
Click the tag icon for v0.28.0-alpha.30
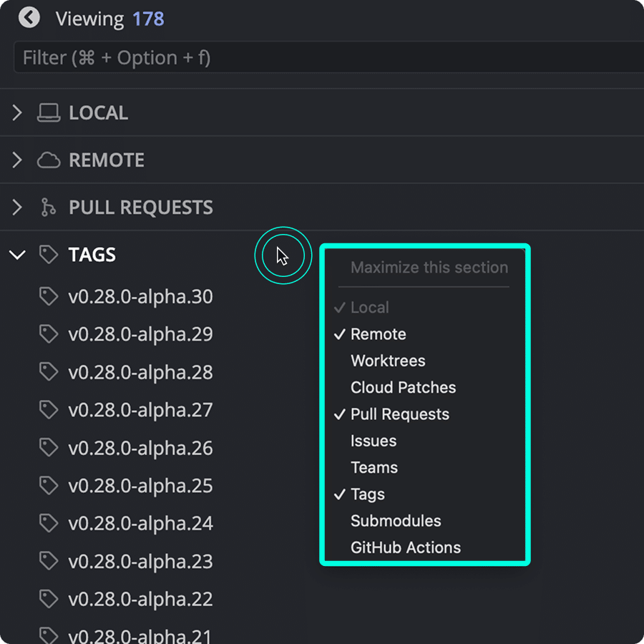pyautogui.click(x=47, y=296)
